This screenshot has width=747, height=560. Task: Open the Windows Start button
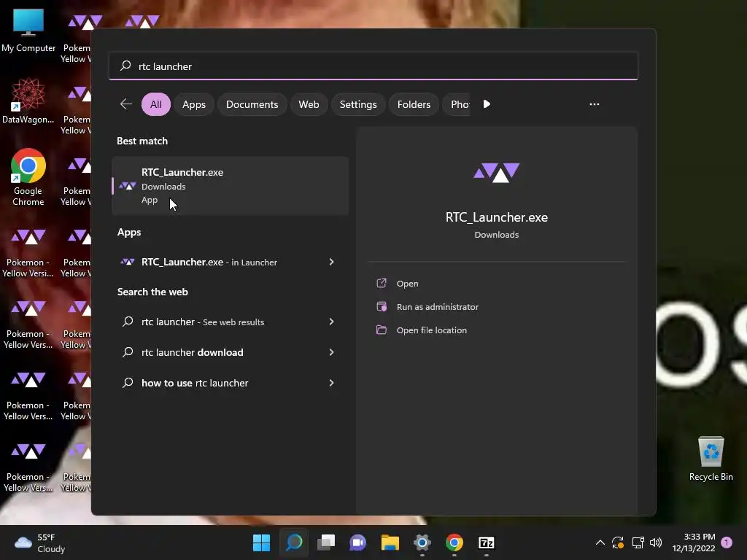point(262,542)
